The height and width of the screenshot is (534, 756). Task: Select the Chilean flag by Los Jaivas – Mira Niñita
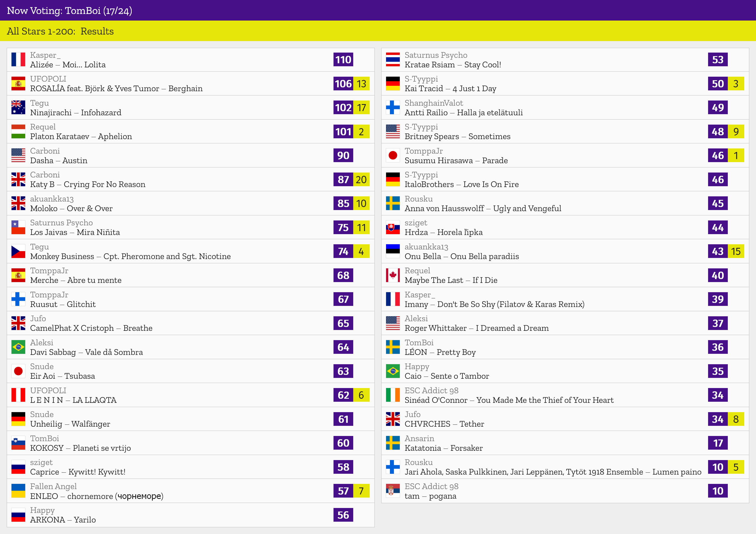(18, 227)
